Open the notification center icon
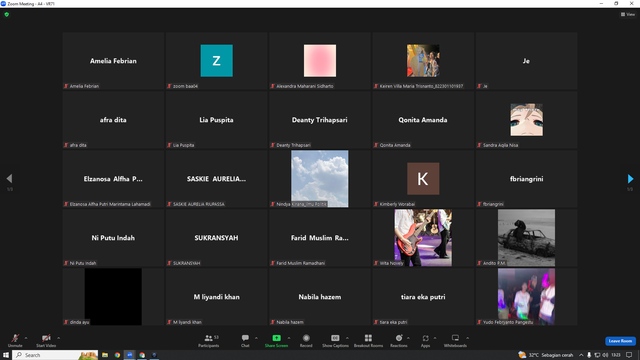640x360 pixels. (x=629, y=355)
